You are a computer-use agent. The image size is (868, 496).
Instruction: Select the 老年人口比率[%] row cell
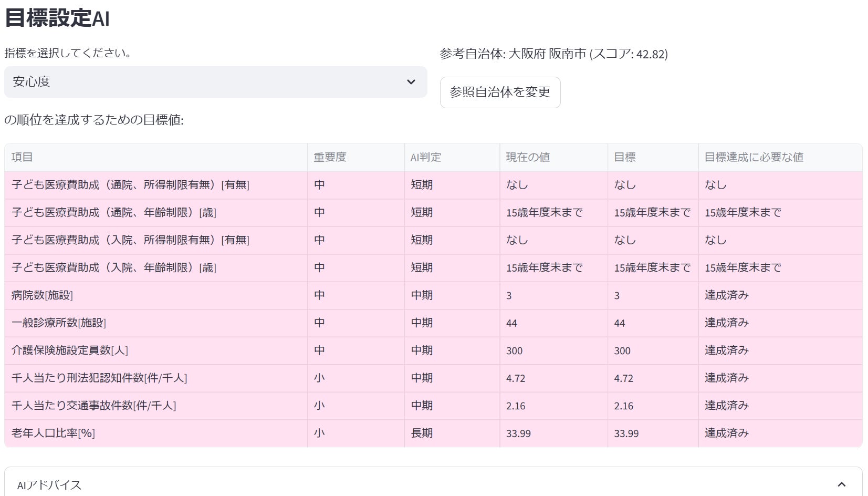(x=53, y=433)
